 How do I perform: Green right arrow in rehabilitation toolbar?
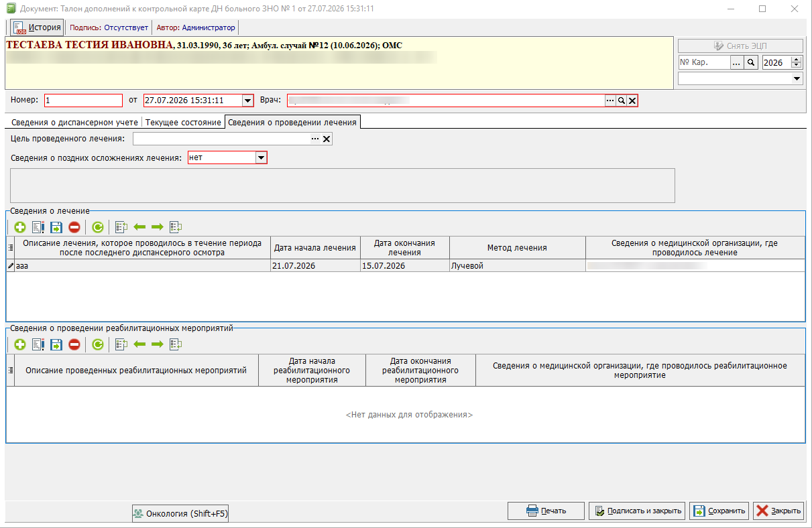point(158,344)
